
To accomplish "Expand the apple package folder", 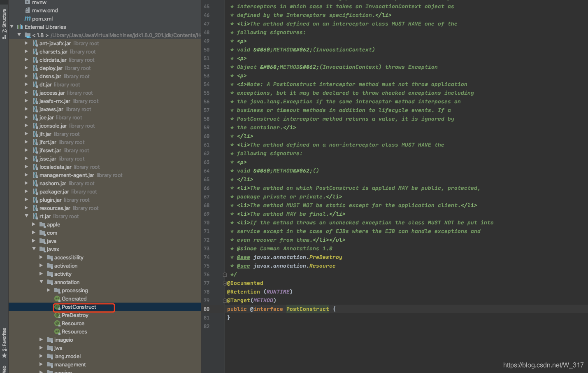I will 34,224.
